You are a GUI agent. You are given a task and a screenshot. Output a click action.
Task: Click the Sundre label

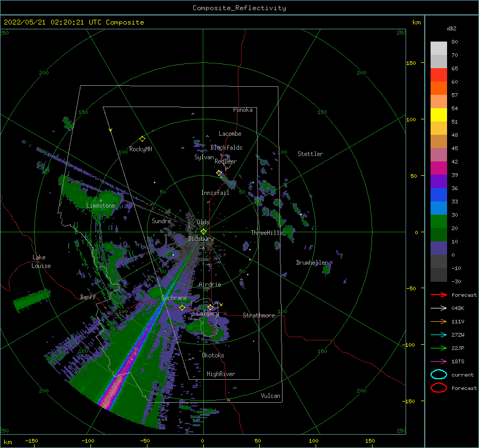pos(161,221)
